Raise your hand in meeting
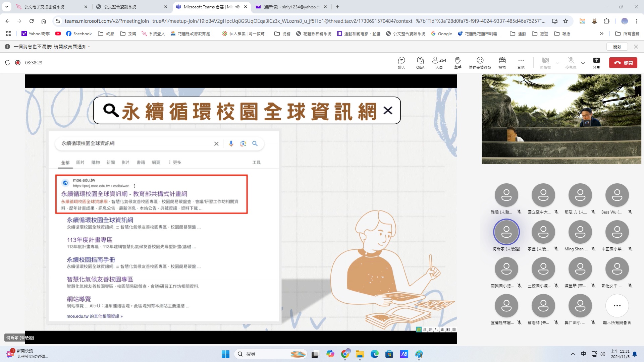The height and width of the screenshot is (362, 644). pos(458,62)
